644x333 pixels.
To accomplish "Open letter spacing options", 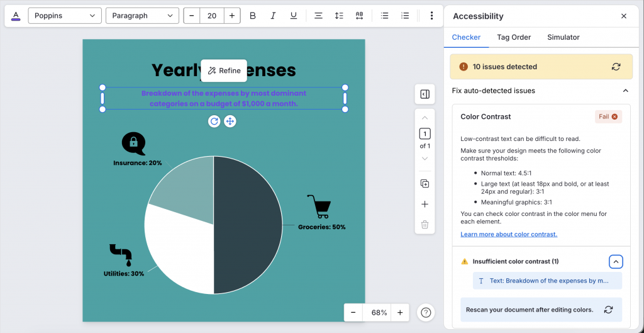I will point(359,16).
